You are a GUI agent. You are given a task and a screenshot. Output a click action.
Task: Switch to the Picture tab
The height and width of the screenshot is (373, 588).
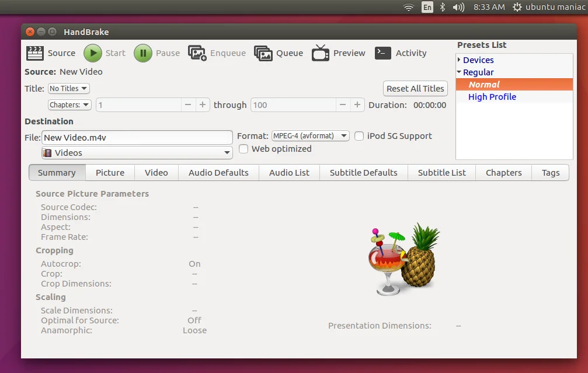coord(110,173)
